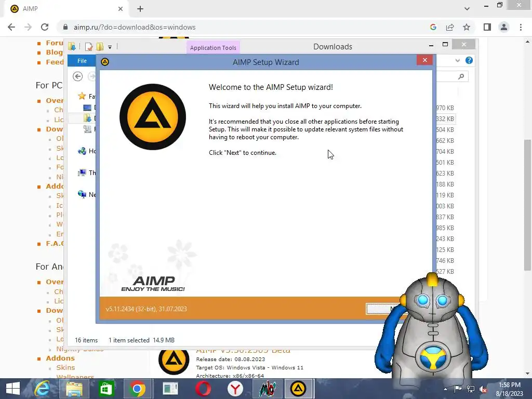532x399 pixels.
Task: Select the Favorites star in navigation pane
Action: pyautogui.click(x=82, y=96)
